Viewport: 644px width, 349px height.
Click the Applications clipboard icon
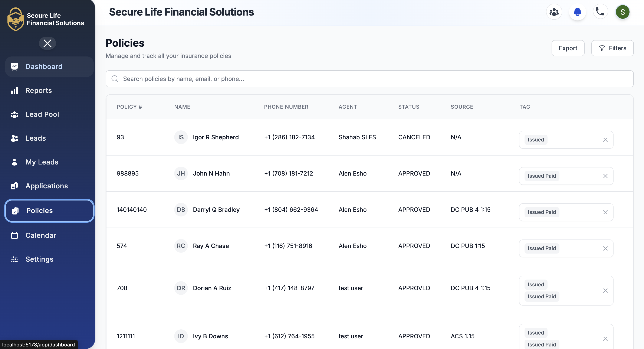pyautogui.click(x=14, y=186)
